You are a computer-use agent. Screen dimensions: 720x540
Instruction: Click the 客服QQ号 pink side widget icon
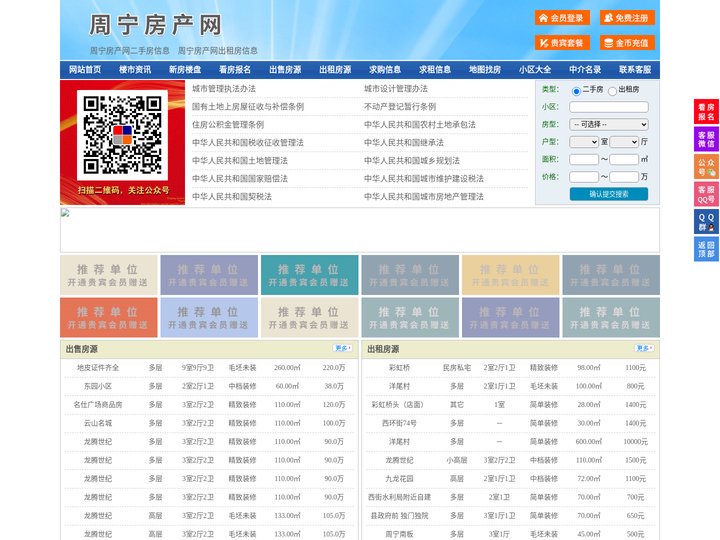pos(706,194)
